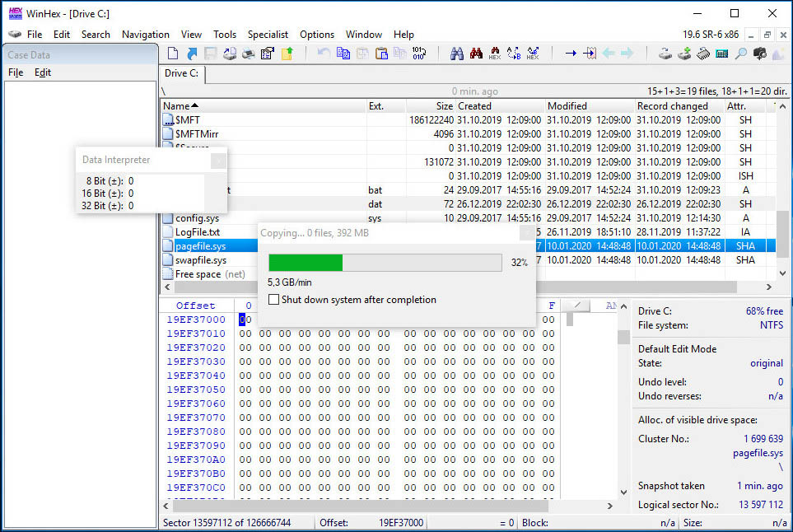Click the New file toolbar icon
793x532 pixels.
[173, 53]
